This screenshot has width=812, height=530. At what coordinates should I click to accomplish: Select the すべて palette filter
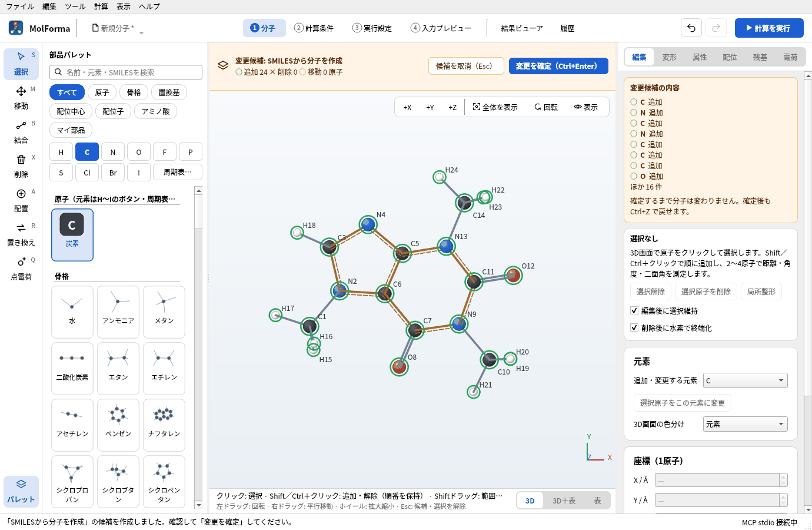(66, 92)
